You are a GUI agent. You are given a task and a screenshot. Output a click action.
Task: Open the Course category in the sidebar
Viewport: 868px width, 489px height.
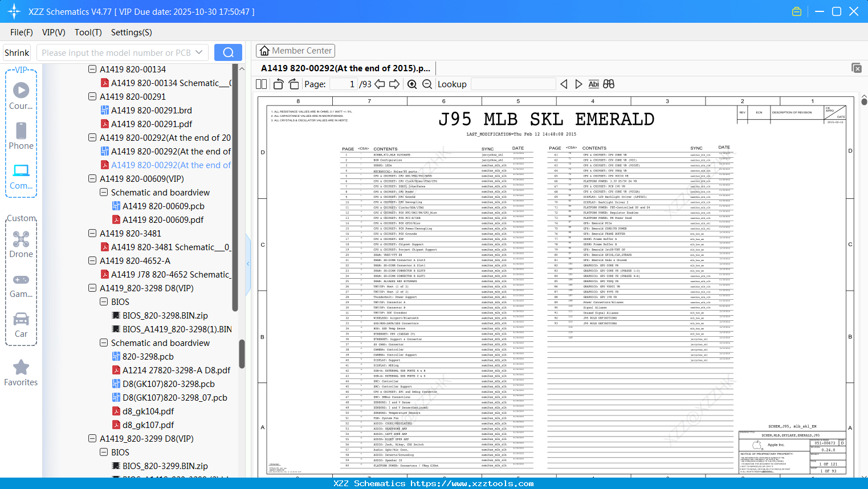click(21, 96)
